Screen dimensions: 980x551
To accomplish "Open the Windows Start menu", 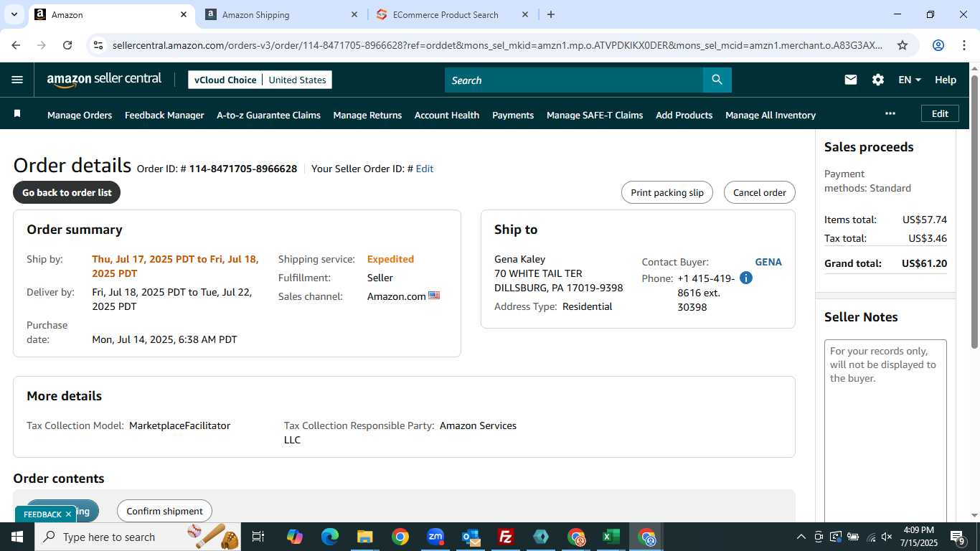I will (x=17, y=537).
